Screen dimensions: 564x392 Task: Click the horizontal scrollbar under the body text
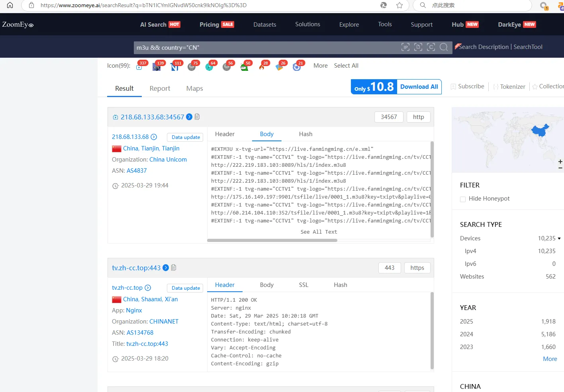272,240
